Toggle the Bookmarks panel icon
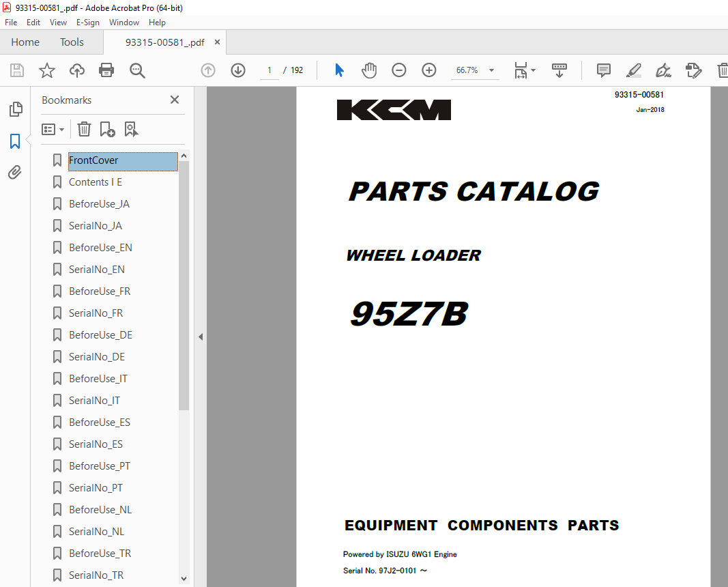 click(x=15, y=141)
